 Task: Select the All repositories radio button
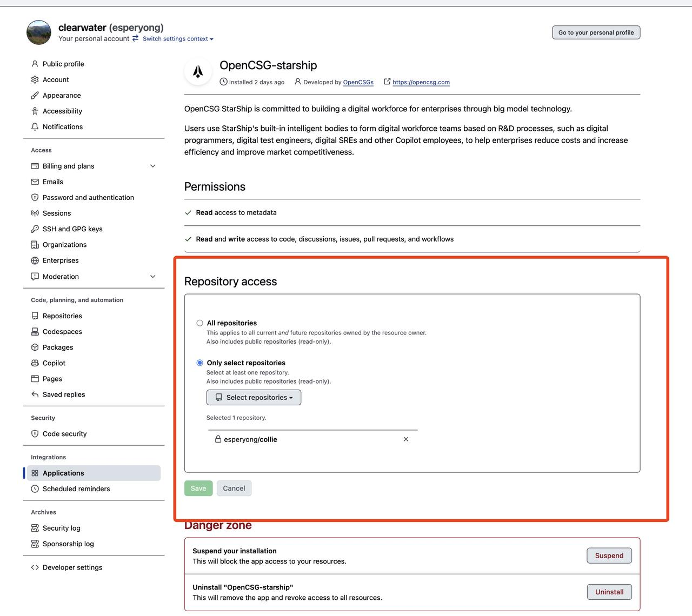tap(199, 323)
